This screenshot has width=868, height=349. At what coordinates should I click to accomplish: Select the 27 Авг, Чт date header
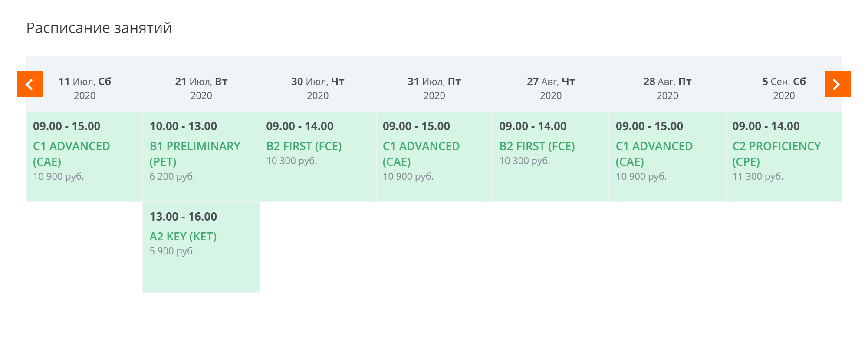(551, 88)
